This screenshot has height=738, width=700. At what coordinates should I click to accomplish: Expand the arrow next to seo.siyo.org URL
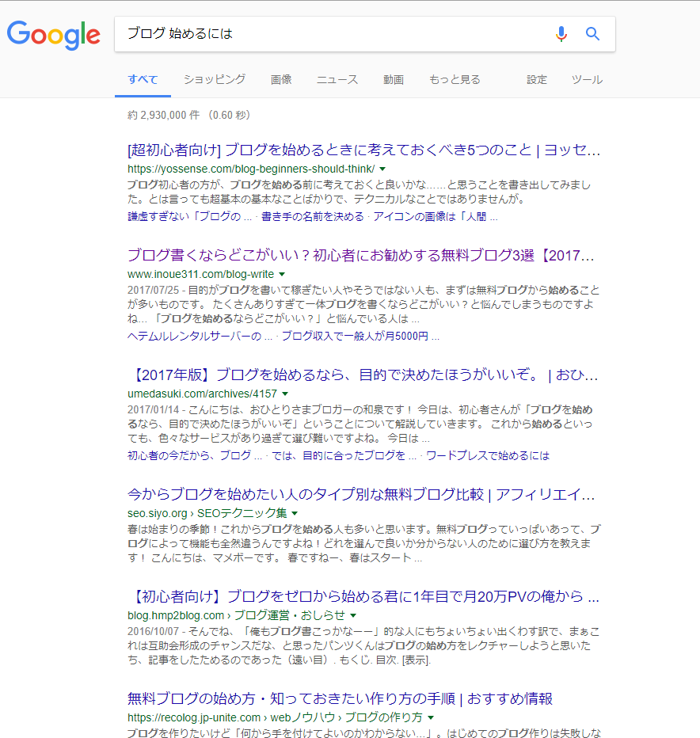295,513
